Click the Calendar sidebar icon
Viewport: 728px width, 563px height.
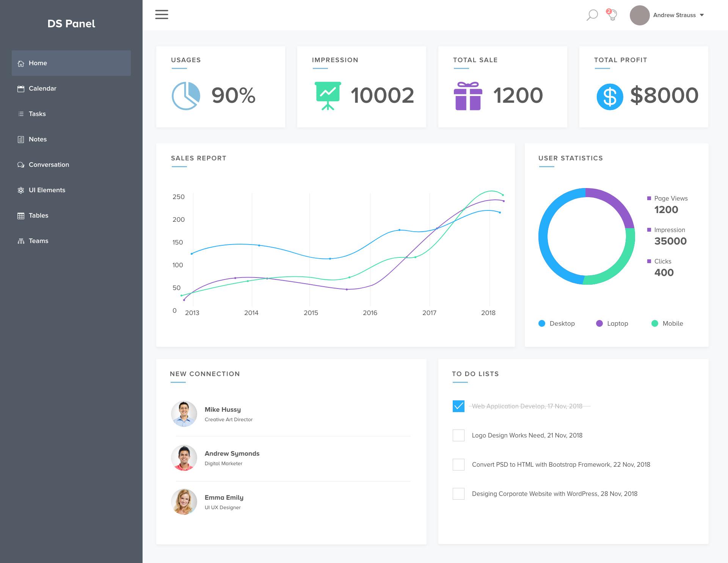21,89
